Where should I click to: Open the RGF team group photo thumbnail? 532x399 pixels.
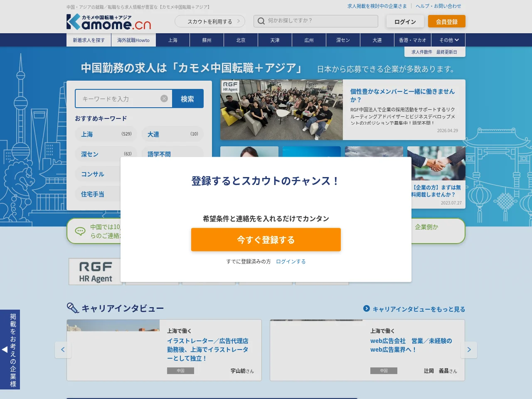281,110
